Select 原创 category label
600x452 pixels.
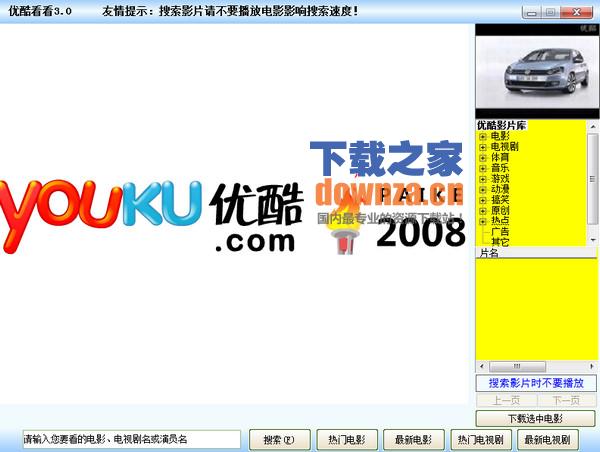(500, 210)
